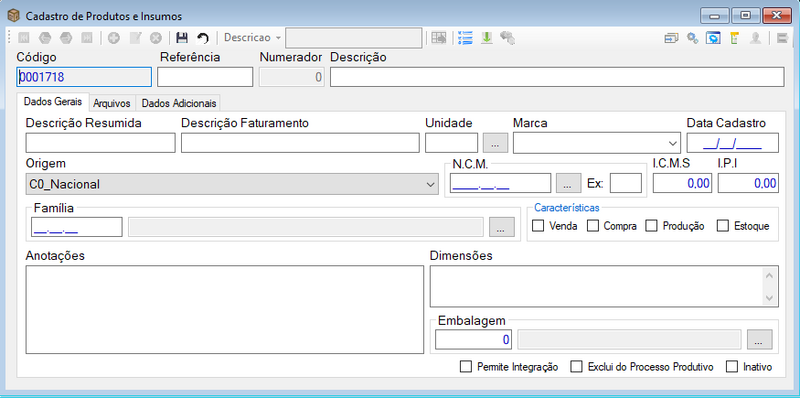Click the Código field 0001718
Image resolution: width=800 pixels, height=398 pixels.
[84, 77]
